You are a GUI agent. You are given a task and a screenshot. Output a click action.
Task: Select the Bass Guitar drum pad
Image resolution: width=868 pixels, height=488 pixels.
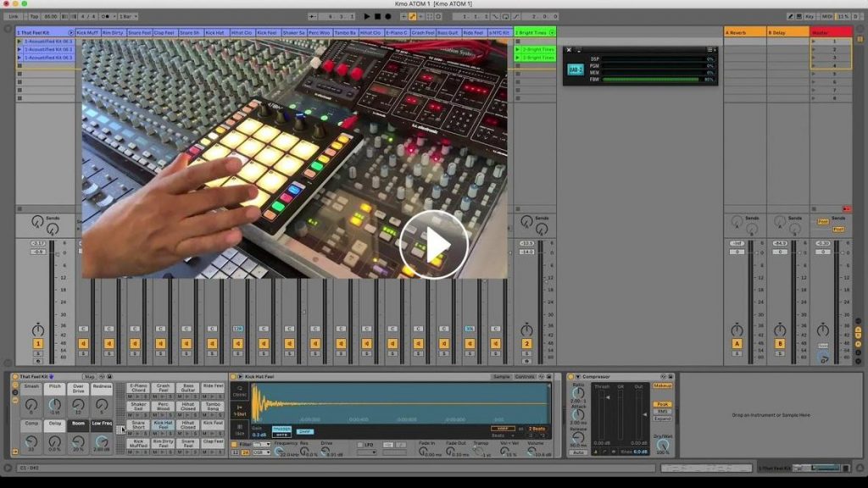tap(188, 388)
